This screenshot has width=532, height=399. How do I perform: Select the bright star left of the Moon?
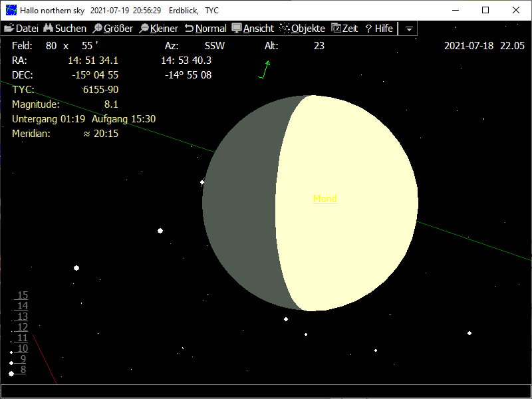coord(160,231)
